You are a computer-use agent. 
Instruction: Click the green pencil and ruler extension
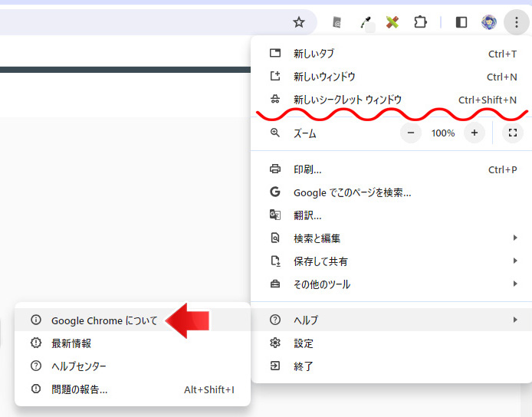[x=392, y=22]
